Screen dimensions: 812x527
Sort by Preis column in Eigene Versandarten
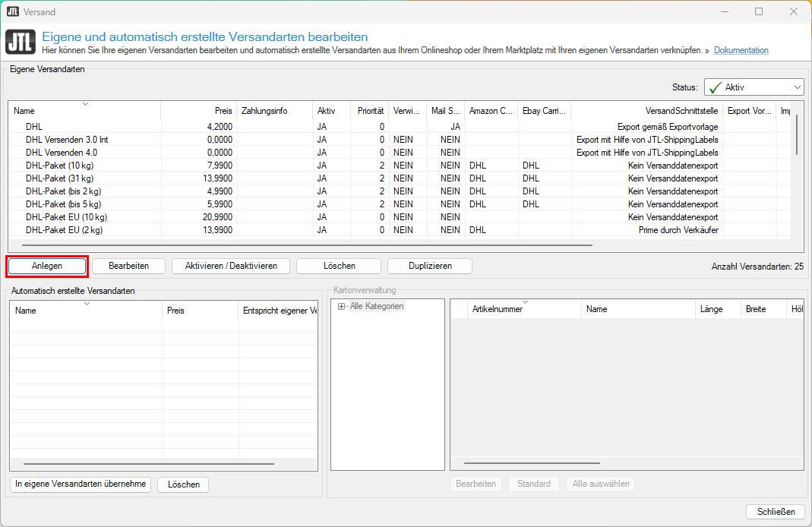point(199,111)
